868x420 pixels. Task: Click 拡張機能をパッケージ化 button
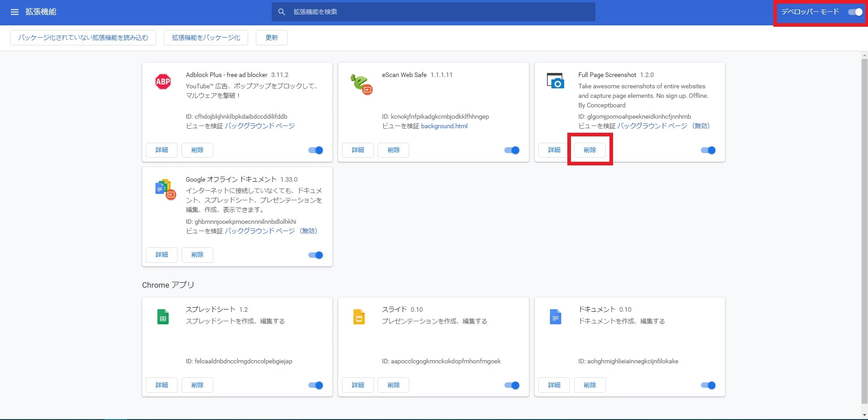coord(206,38)
